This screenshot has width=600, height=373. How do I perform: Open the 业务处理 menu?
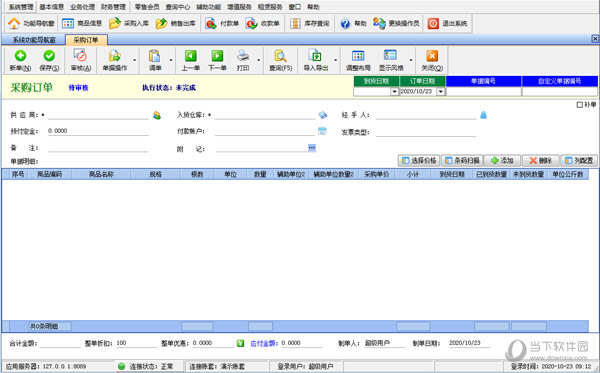[x=82, y=7]
